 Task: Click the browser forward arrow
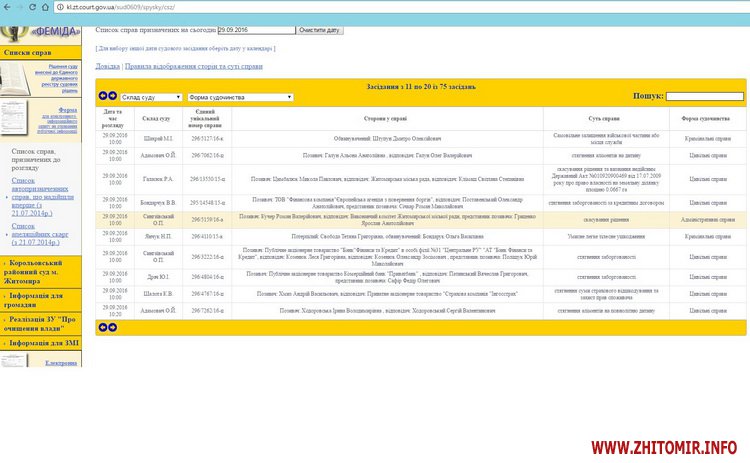[x=21, y=5]
